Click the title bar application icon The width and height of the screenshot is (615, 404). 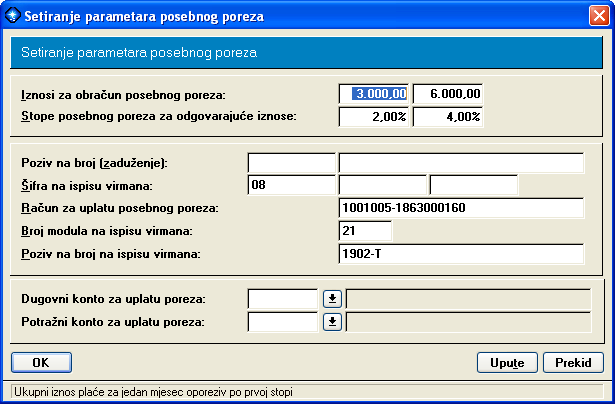[12, 15]
